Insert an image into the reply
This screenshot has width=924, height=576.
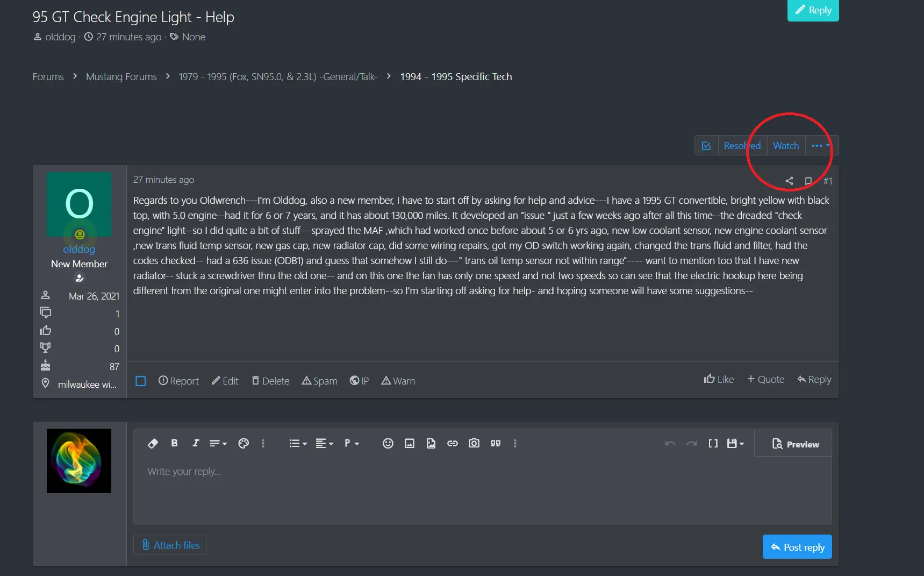click(410, 443)
